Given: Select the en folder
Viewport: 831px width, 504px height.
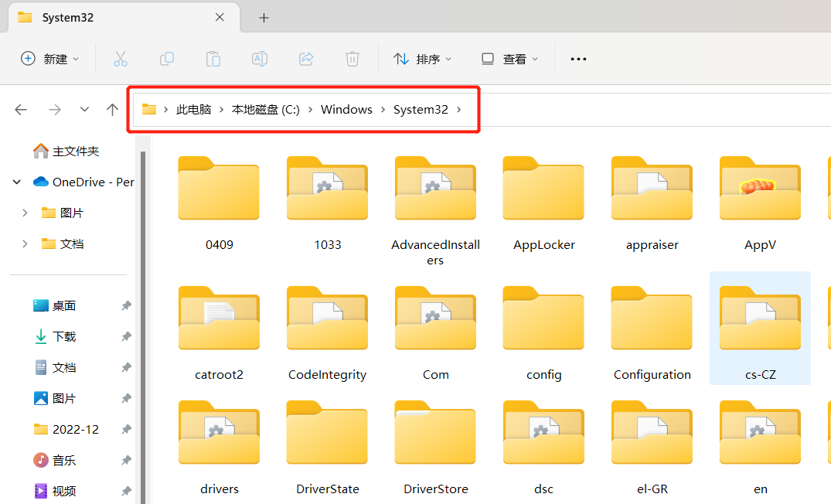Looking at the screenshot, I should pyautogui.click(x=760, y=448).
